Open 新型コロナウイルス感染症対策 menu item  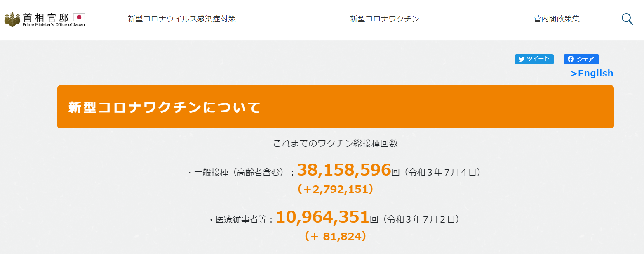click(182, 19)
